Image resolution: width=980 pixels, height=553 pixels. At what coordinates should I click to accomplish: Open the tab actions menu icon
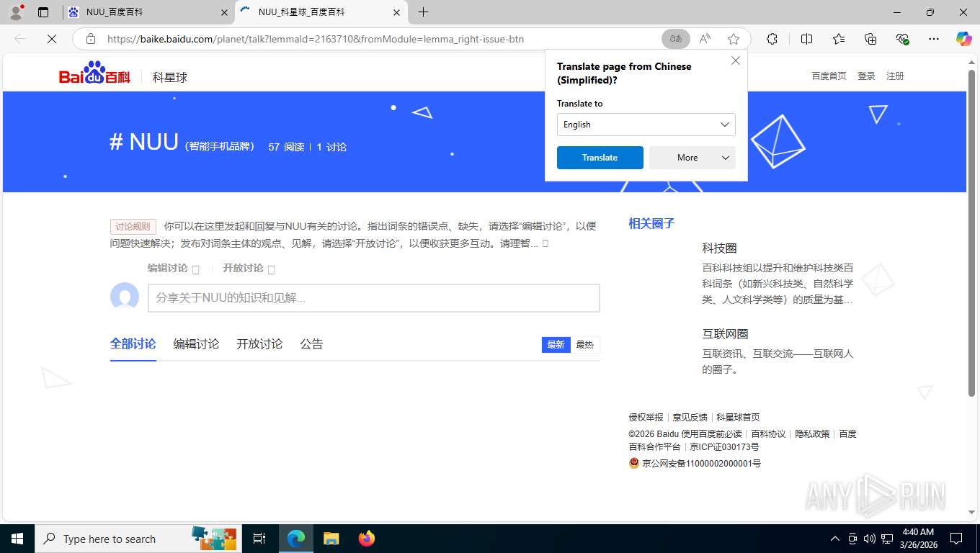[43, 12]
